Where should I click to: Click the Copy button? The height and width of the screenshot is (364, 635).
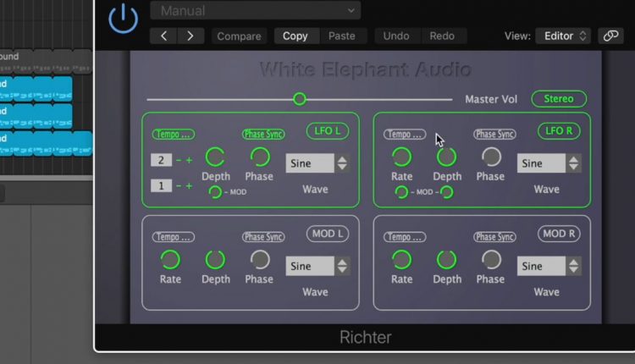point(295,36)
